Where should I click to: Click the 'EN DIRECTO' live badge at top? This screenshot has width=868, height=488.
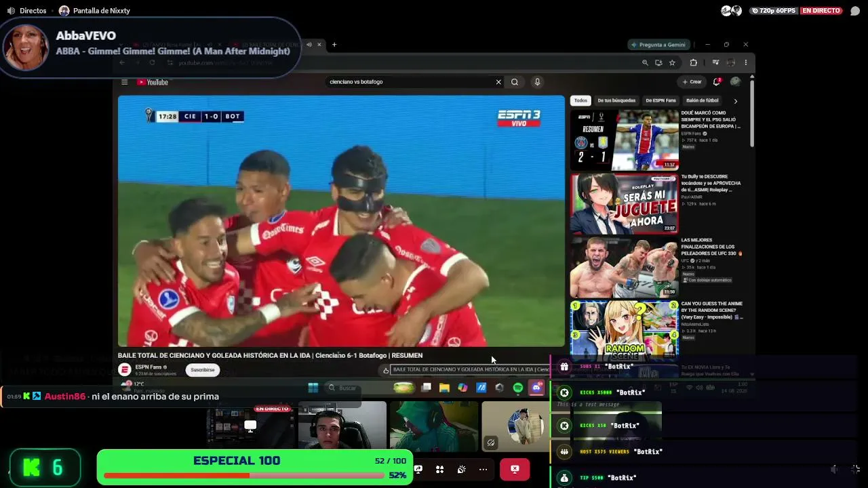click(821, 11)
